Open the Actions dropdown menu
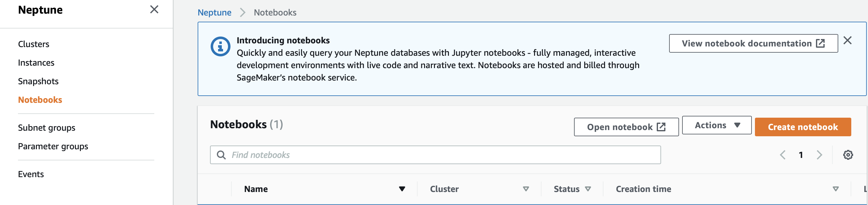 click(x=717, y=125)
